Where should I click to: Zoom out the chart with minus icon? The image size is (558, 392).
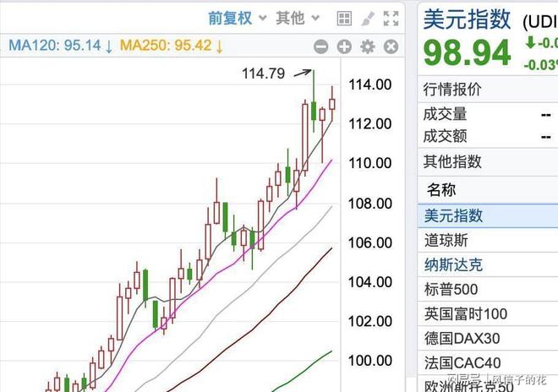click(320, 47)
